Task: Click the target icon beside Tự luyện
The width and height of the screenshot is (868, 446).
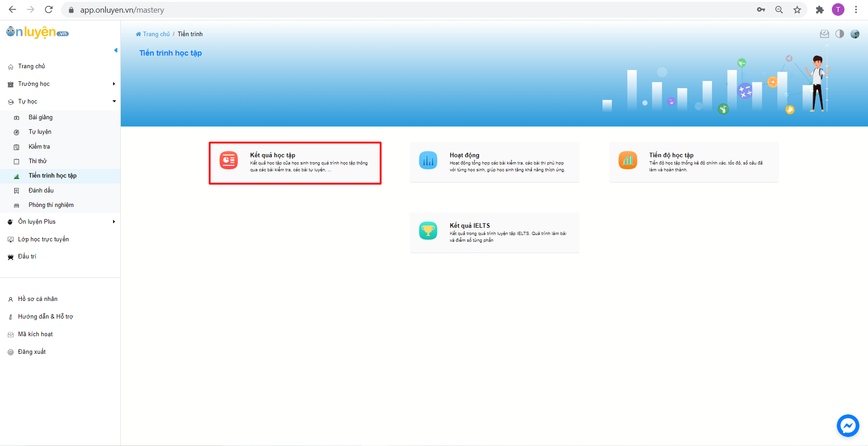Action: (17, 132)
